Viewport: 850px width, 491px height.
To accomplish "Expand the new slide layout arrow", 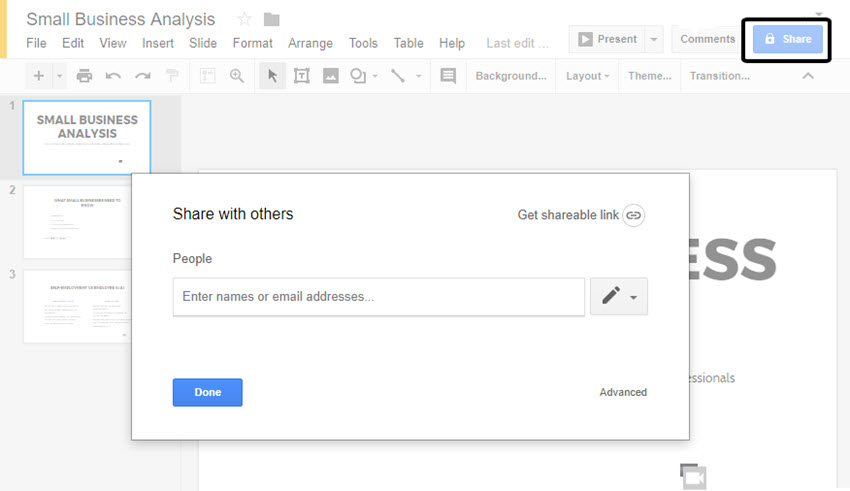I will click(60, 76).
